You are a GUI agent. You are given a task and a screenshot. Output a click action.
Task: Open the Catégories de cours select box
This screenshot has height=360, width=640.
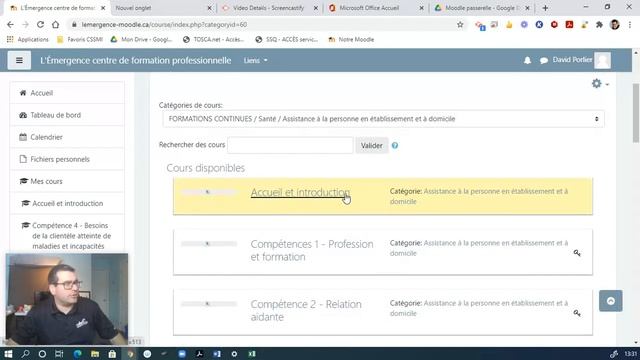[383, 119]
